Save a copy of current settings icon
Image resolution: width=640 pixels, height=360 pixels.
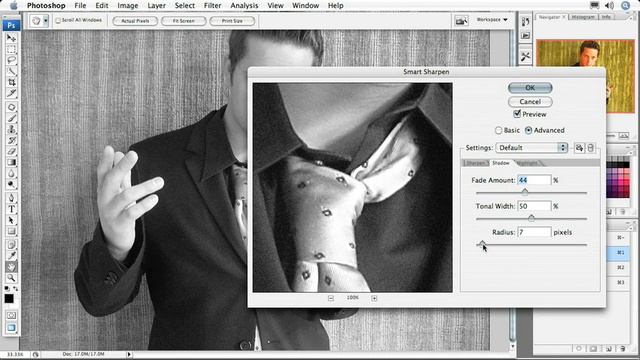point(579,148)
